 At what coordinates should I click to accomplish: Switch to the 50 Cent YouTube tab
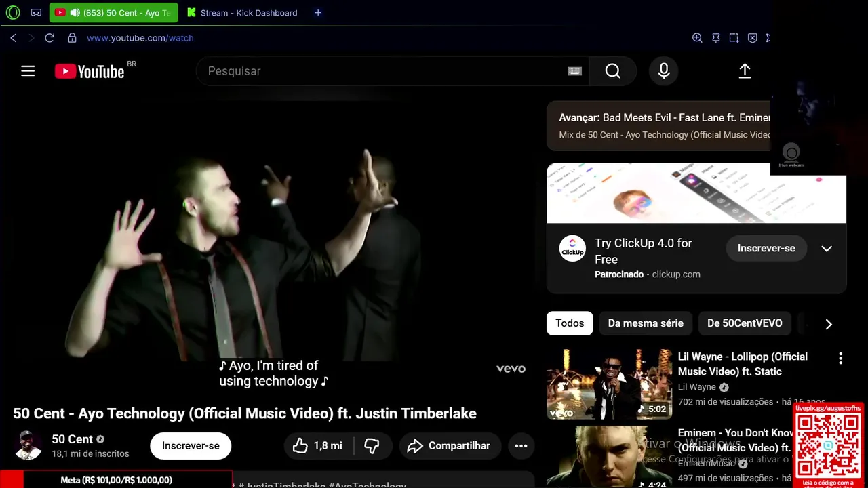(113, 12)
